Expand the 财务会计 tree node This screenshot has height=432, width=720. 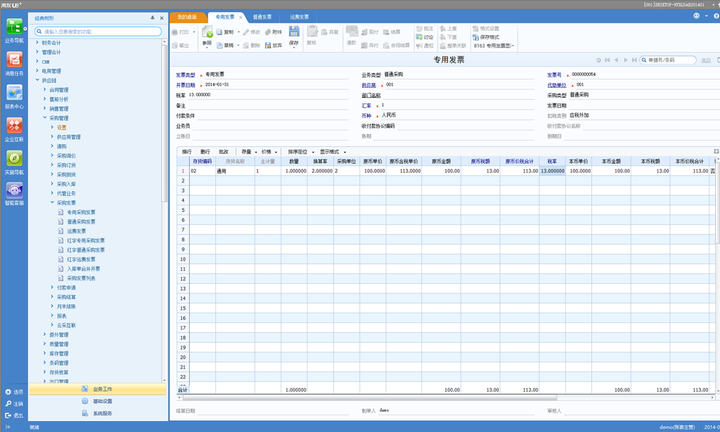[x=39, y=44]
